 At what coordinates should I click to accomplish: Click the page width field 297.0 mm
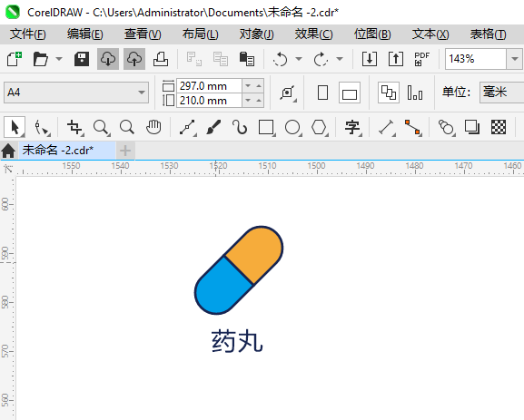click(209, 86)
